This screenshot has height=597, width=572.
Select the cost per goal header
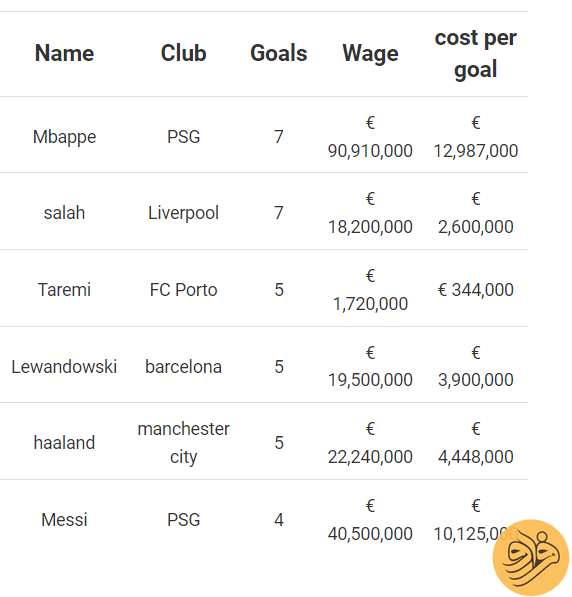pyautogui.click(x=476, y=54)
